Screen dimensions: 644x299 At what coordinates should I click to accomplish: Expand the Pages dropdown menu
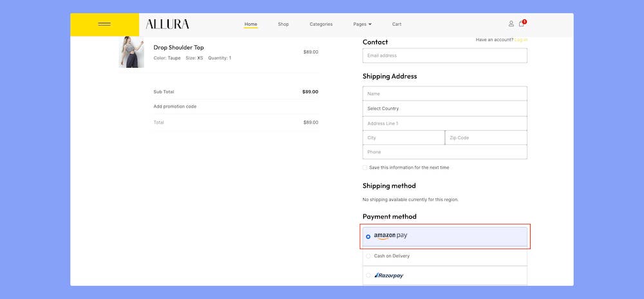click(363, 24)
